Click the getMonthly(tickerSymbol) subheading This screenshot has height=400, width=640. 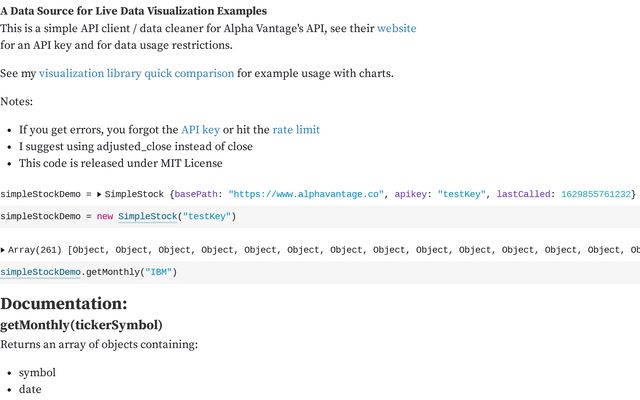tap(81, 325)
